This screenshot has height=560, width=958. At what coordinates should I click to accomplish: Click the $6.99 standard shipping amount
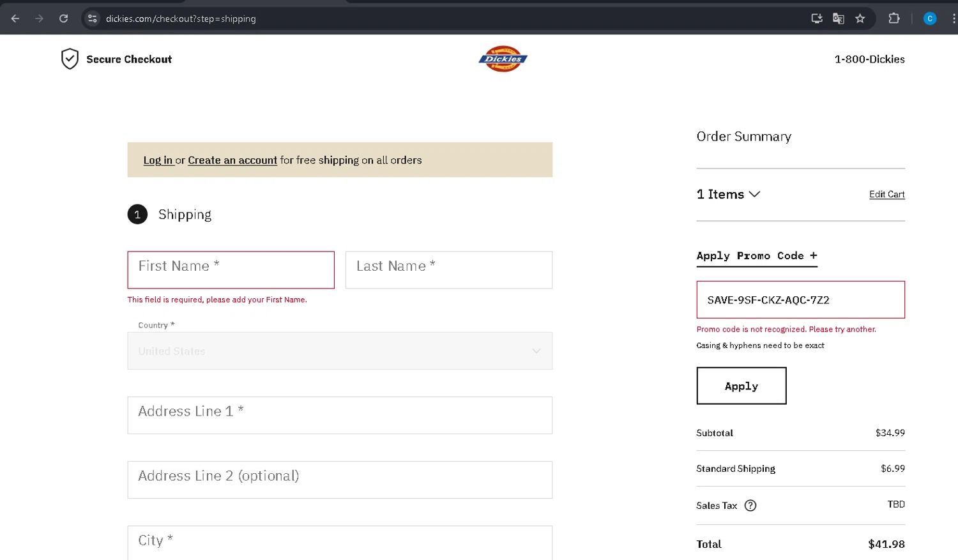click(892, 469)
